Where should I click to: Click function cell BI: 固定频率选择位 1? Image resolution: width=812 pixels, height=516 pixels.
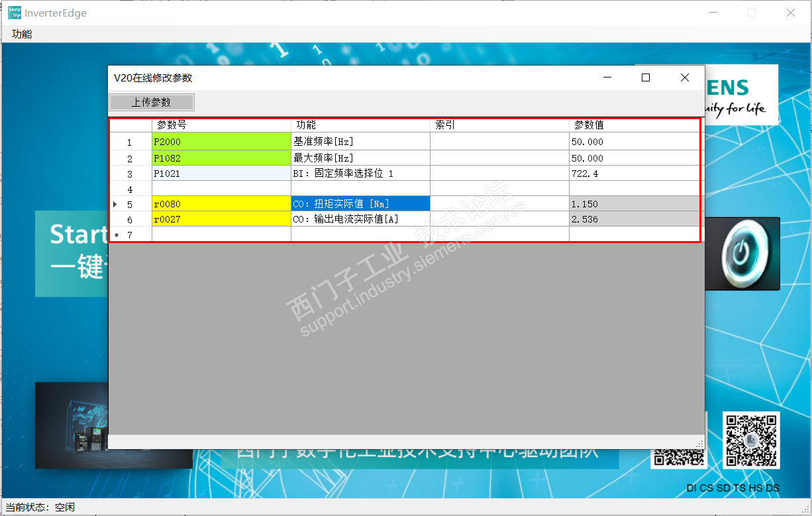click(360, 174)
